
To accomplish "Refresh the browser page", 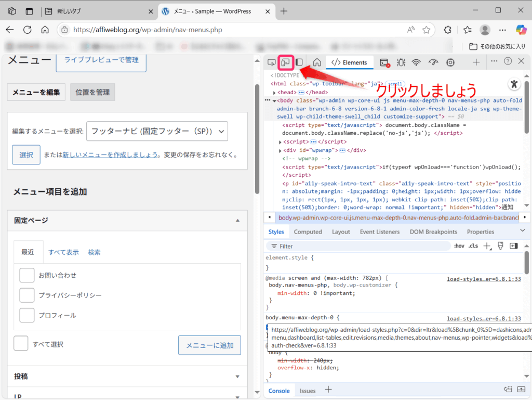I will click(x=28, y=30).
